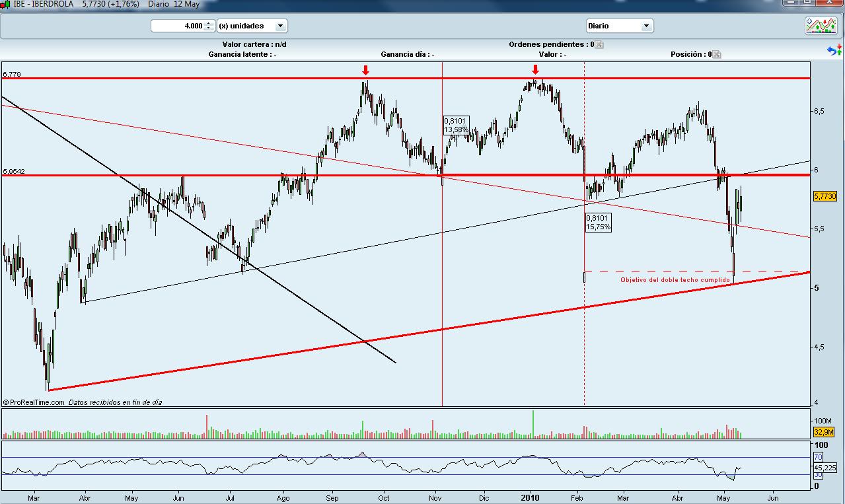The image size is (845, 504).
Task: Click the 15,75% measurement box
Action: point(598,223)
